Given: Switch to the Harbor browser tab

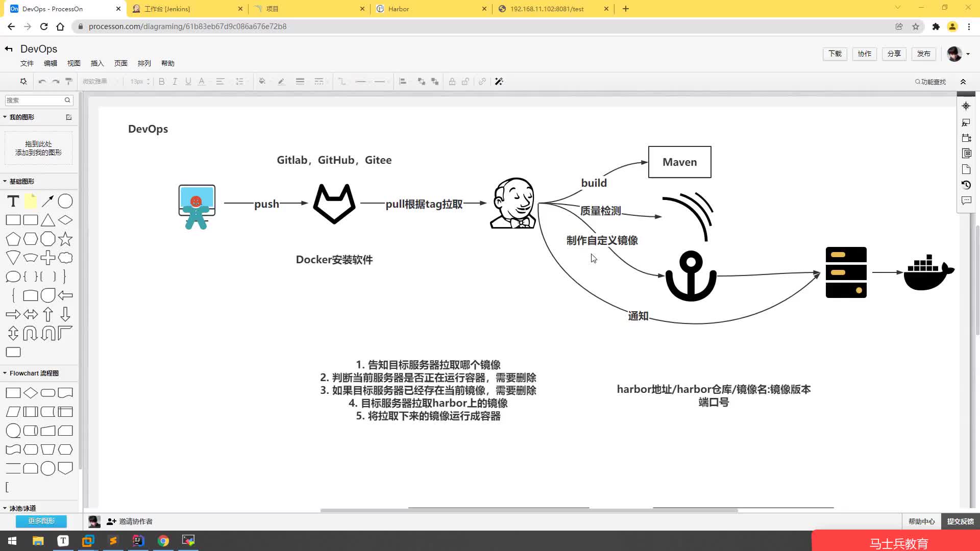Looking at the screenshot, I should 431,9.
